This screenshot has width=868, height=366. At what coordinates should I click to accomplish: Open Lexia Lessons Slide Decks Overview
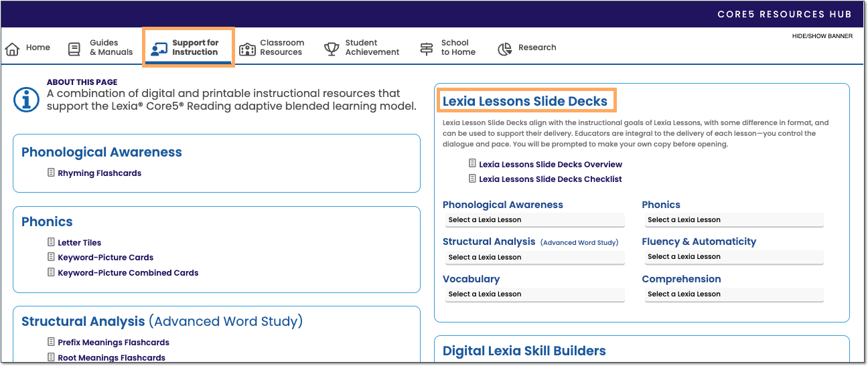click(551, 165)
